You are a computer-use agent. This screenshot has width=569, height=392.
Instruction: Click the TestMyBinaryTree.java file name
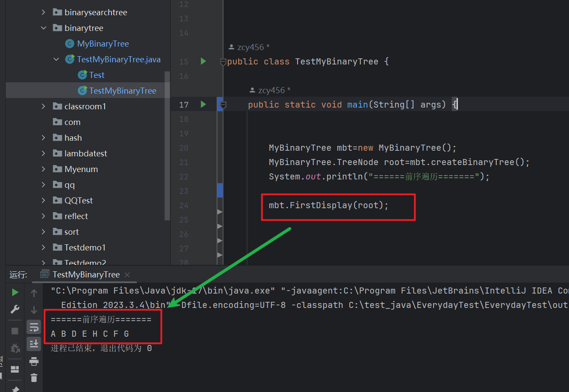point(119,59)
